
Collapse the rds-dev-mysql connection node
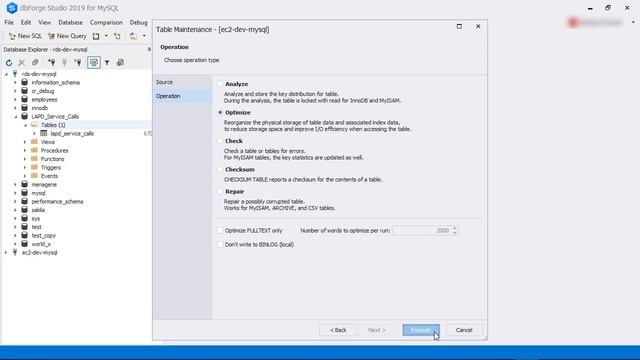pos(6,74)
